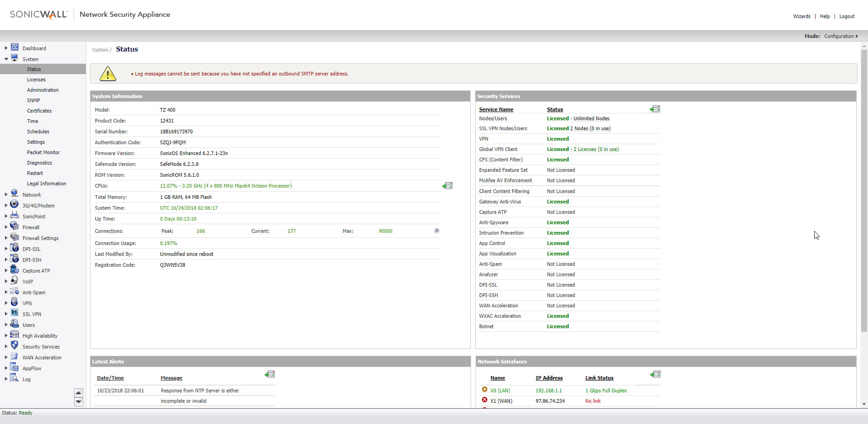Viewport: 868px width, 424px height.
Task: Click the Capture ATP sidebar icon
Action: (14, 270)
